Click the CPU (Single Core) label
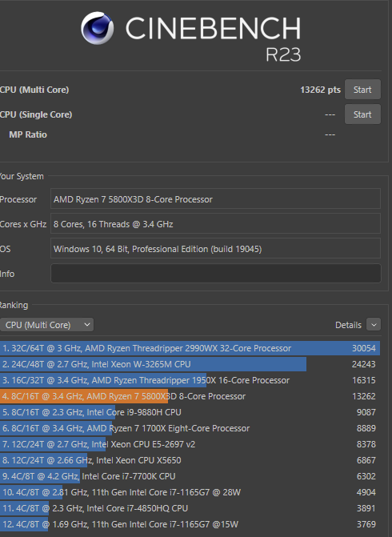The width and height of the screenshot is (392, 537). click(x=36, y=114)
